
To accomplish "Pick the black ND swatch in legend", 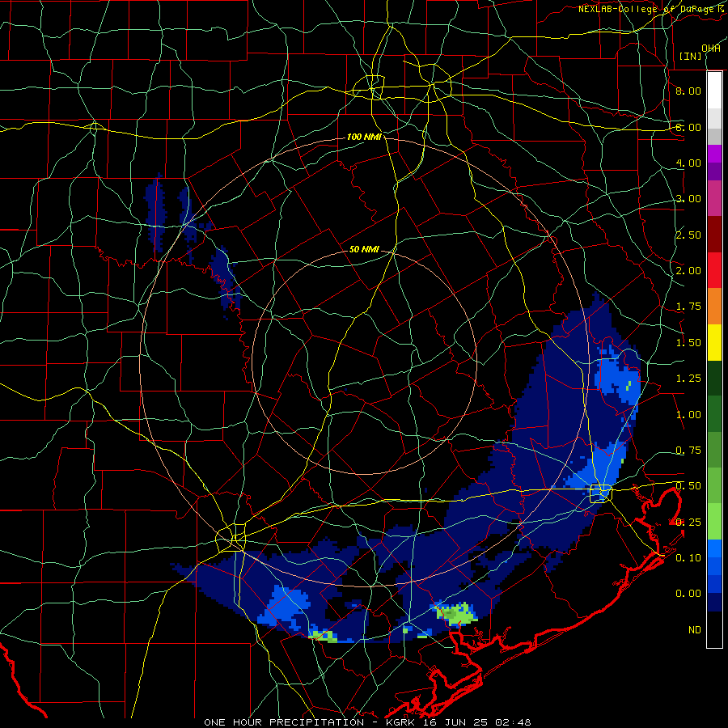I will 714,629.
